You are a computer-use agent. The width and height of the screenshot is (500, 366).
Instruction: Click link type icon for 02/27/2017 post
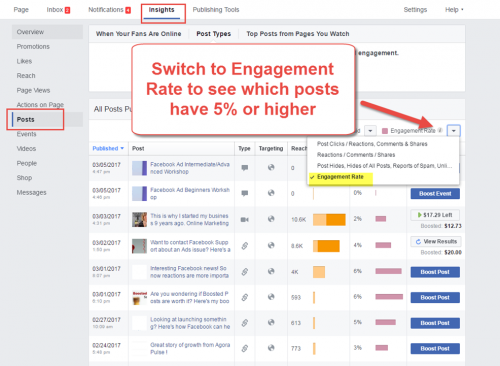245,323
